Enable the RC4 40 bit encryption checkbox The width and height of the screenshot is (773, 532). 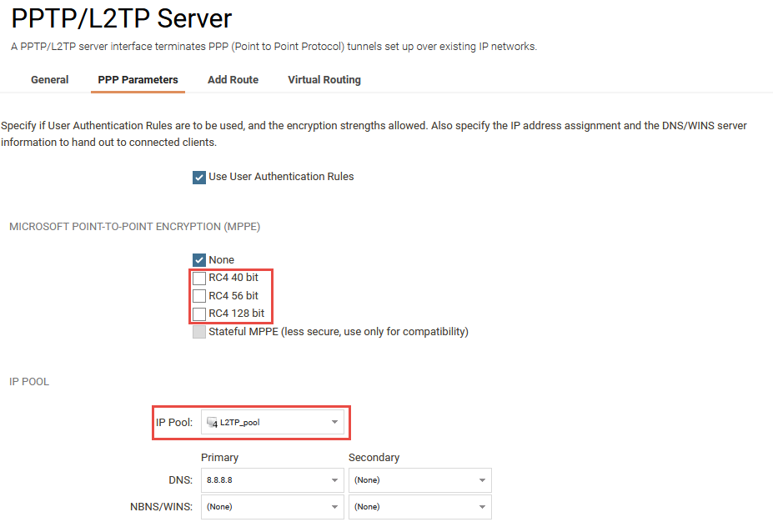pos(199,278)
